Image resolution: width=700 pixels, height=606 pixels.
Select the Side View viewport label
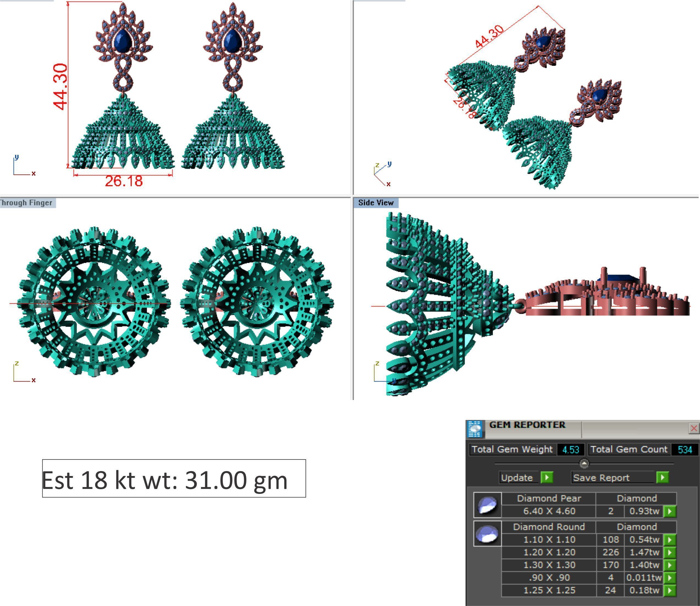coord(376,203)
